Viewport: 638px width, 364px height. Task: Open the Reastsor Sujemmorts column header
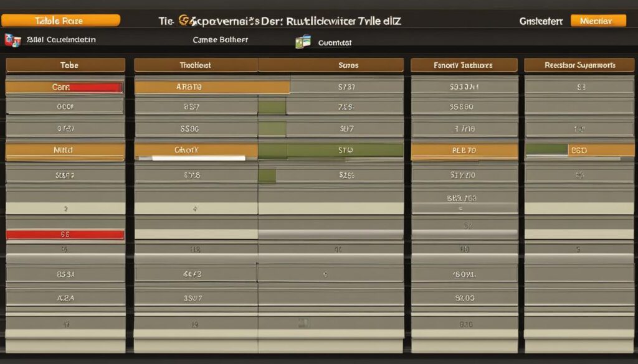[579, 65]
